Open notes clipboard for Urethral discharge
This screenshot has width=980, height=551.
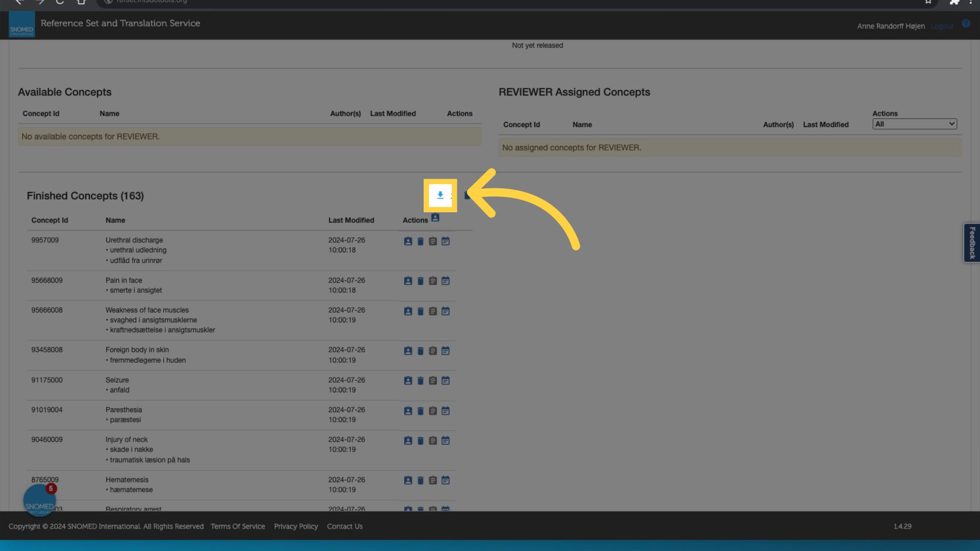coord(433,241)
